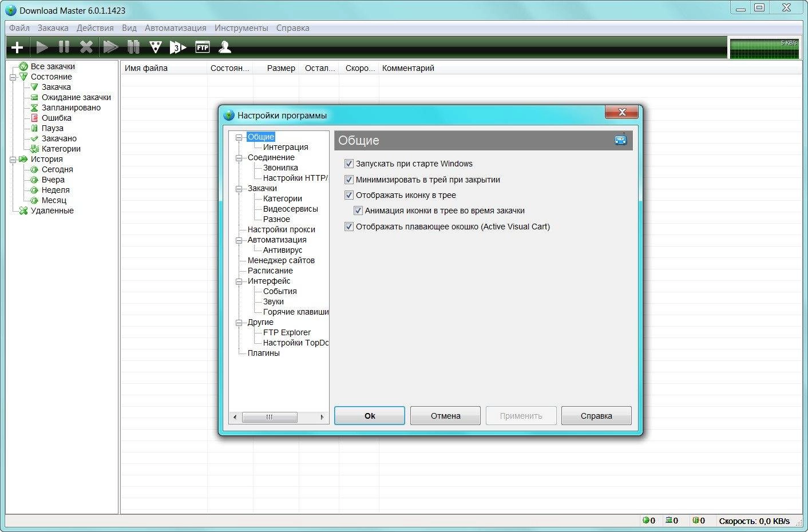
Task: Open 'Настройки прокси' settings page
Action: [x=281, y=229]
